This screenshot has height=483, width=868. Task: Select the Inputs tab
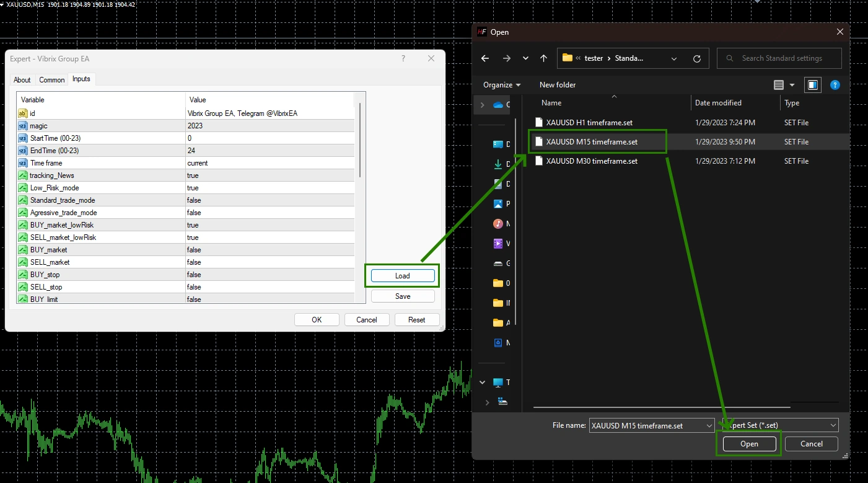(81, 79)
